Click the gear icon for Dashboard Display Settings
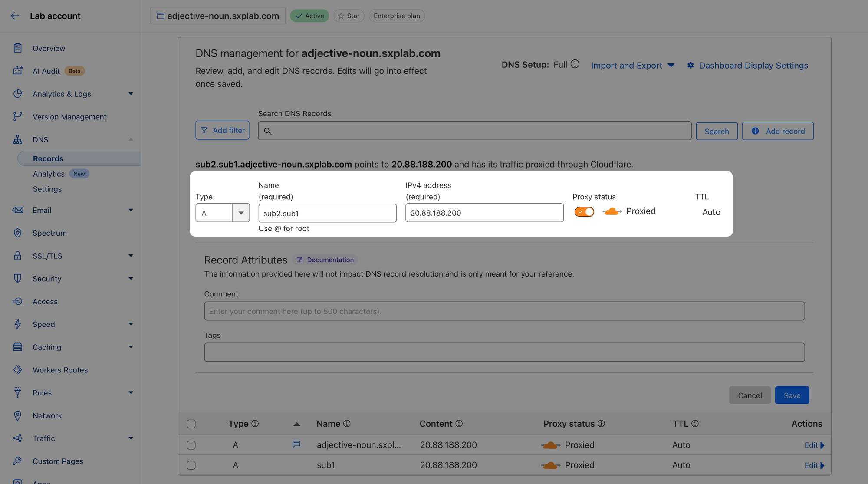The width and height of the screenshot is (868, 484). coord(690,65)
